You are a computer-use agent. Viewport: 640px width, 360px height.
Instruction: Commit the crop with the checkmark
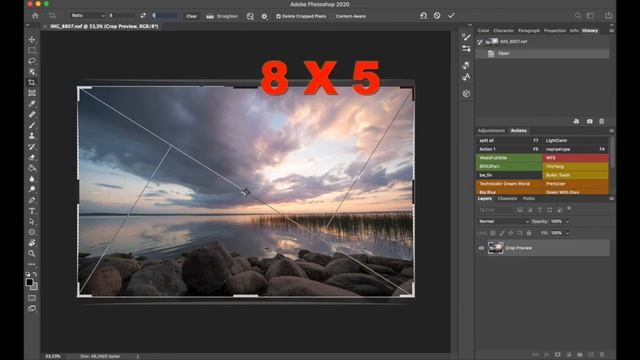[x=451, y=16]
